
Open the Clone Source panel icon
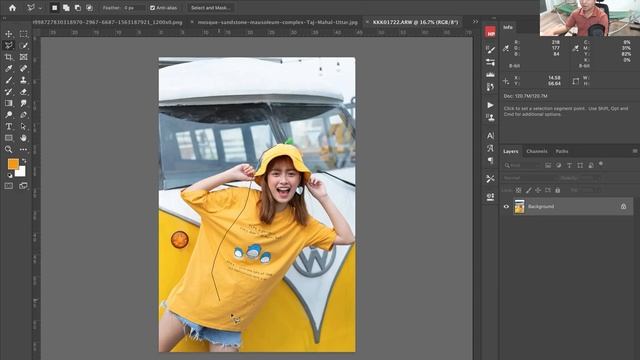tap(490, 118)
